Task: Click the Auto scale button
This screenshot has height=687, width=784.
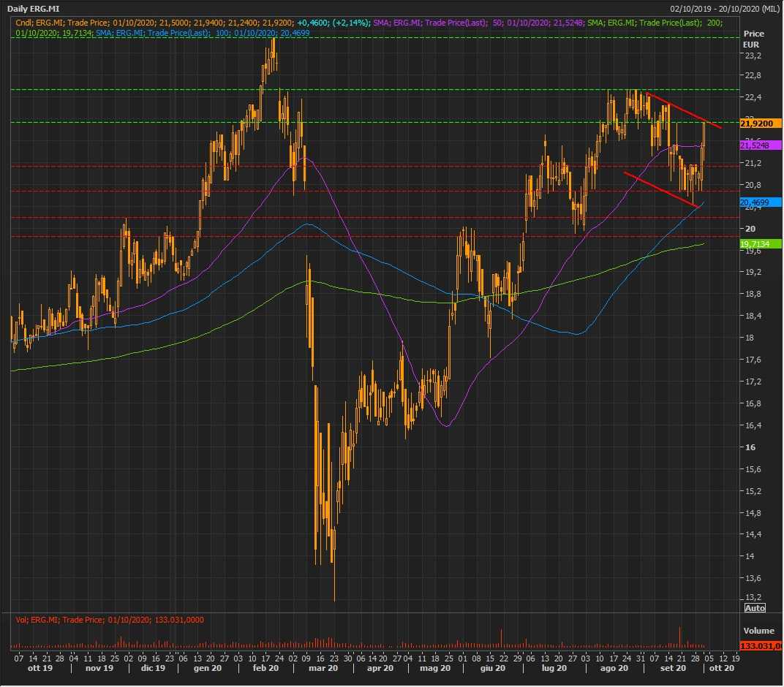Action: coord(755,608)
